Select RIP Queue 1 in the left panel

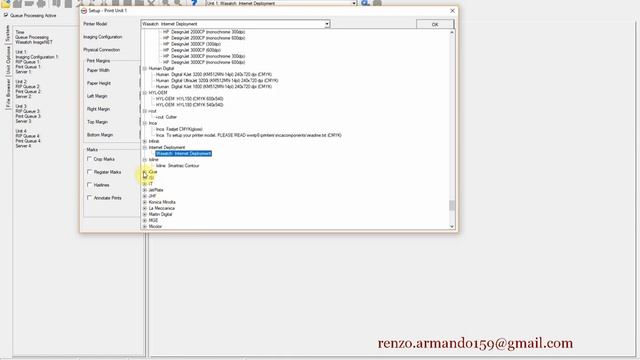click(27, 62)
